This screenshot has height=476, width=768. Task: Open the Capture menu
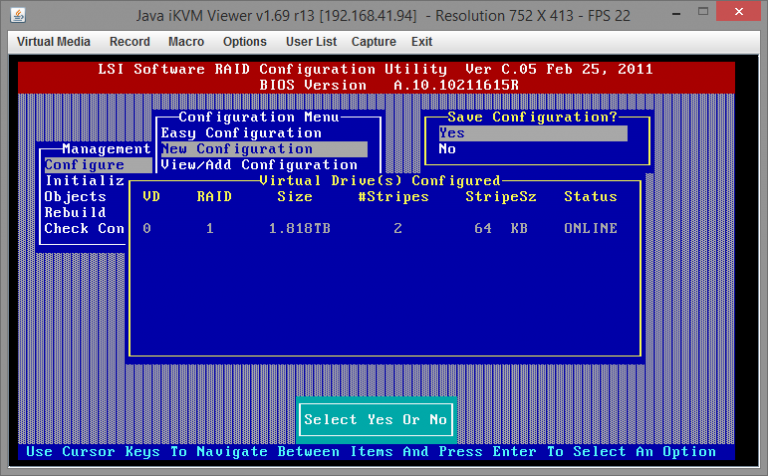374,42
